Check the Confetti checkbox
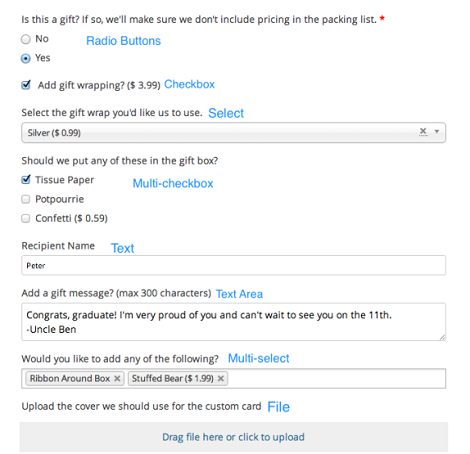Screen dimensions: 470x454 coord(26,218)
